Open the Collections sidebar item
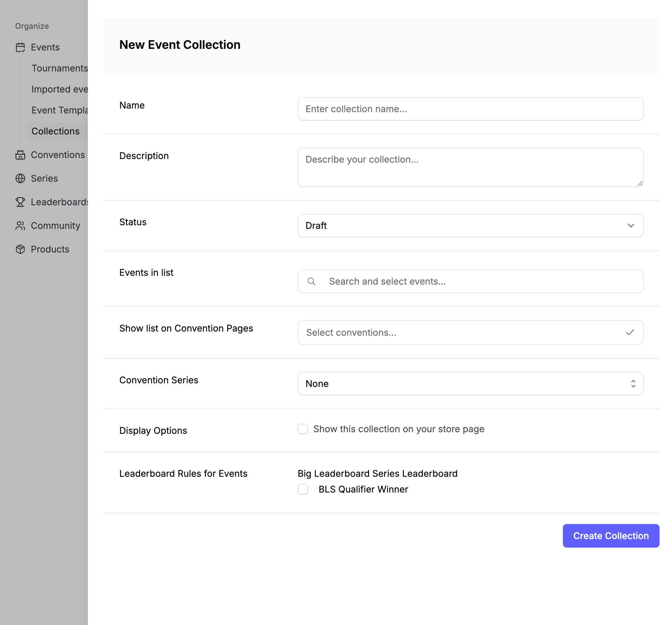The height and width of the screenshot is (625, 672). click(x=55, y=131)
